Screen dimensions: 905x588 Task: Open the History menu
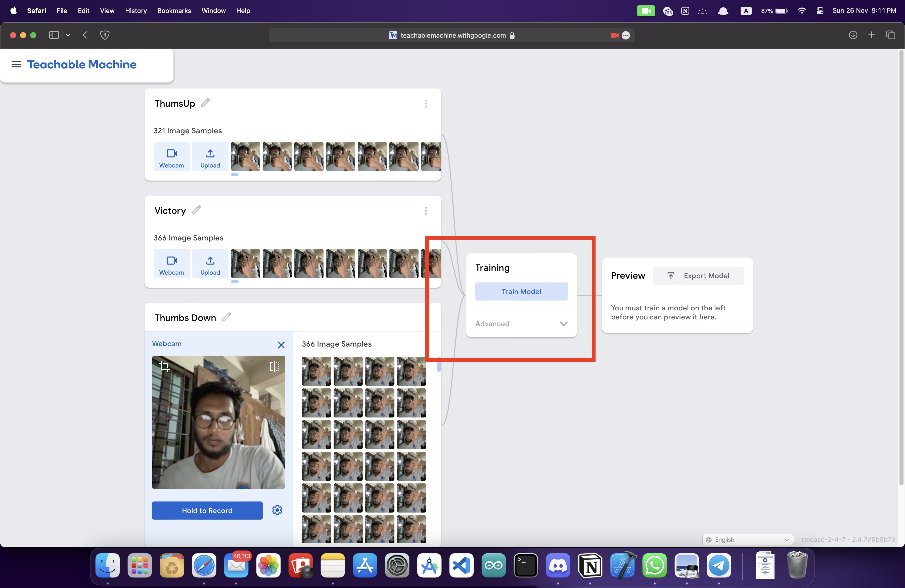pos(136,11)
